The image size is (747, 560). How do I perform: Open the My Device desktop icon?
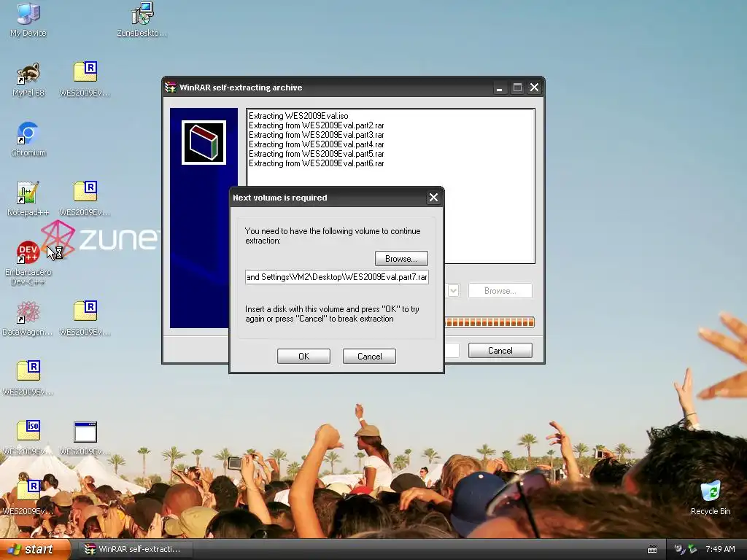28,20
